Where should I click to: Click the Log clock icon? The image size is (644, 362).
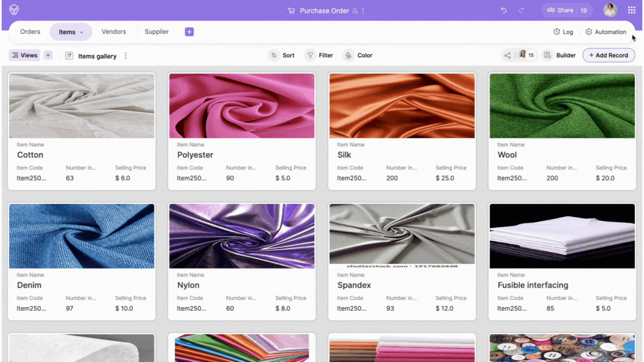[557, 32]
